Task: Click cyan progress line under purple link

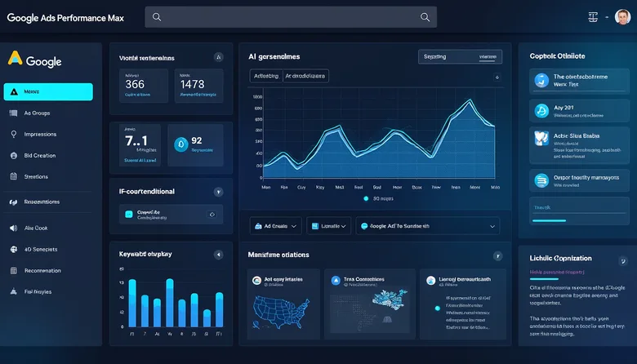Action: pos(544,279)
